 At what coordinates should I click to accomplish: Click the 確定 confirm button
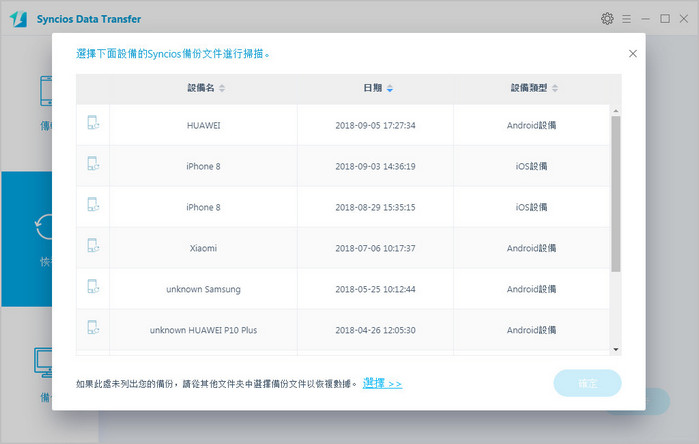pyautogui.click(x=587, y=383)
